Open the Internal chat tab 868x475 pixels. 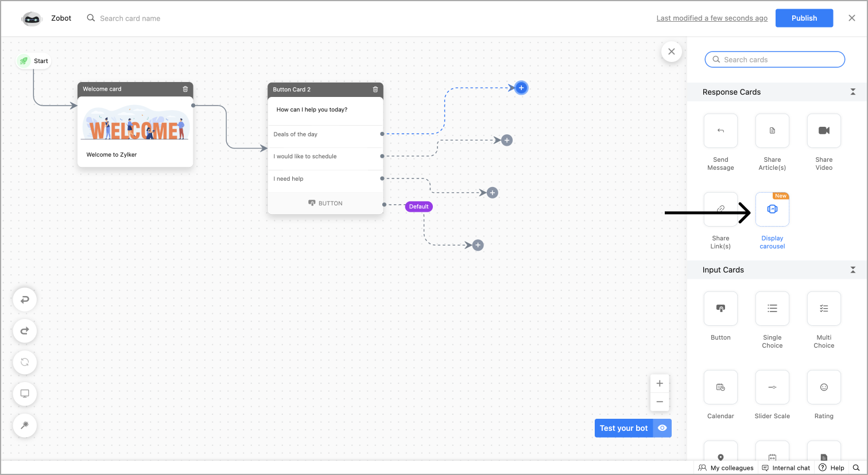(786, 468)
